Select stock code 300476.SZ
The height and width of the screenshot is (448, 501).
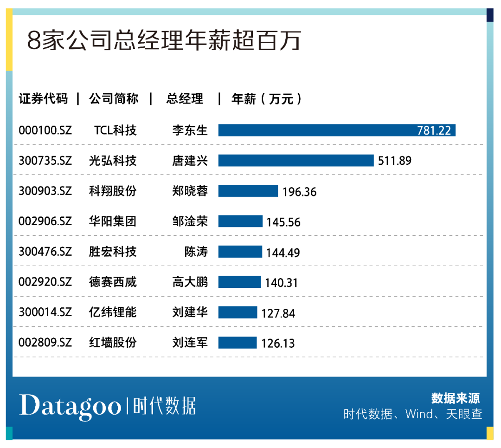[45, 252]
